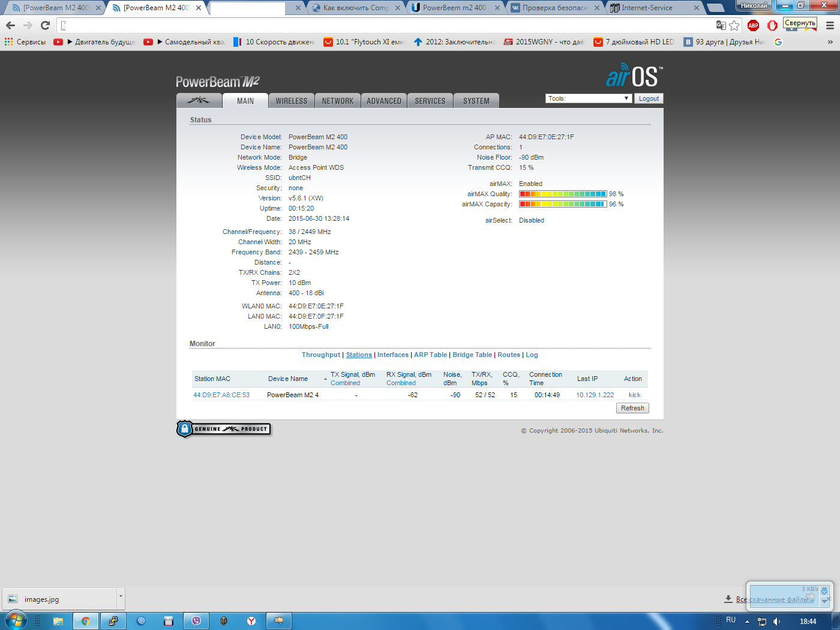Go back using the browser back arrow

pos(10,25)
